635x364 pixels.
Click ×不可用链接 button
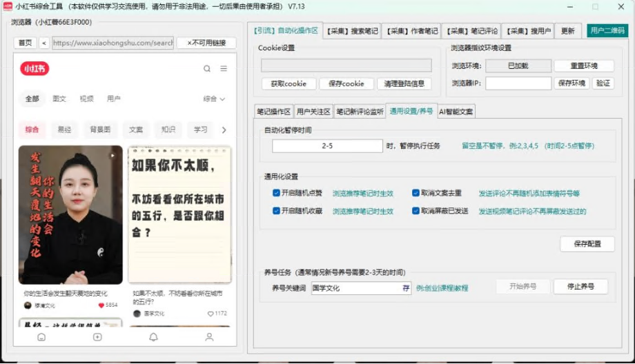point(206,43)
